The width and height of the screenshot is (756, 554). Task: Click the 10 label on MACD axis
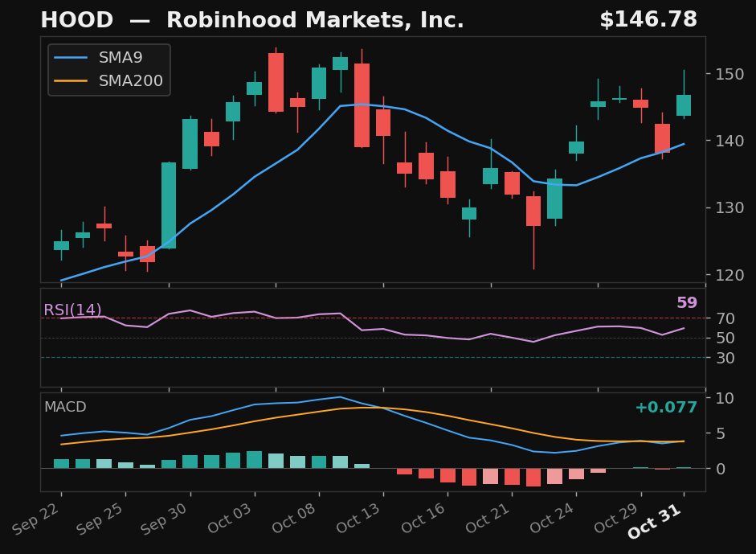point(725,398)
